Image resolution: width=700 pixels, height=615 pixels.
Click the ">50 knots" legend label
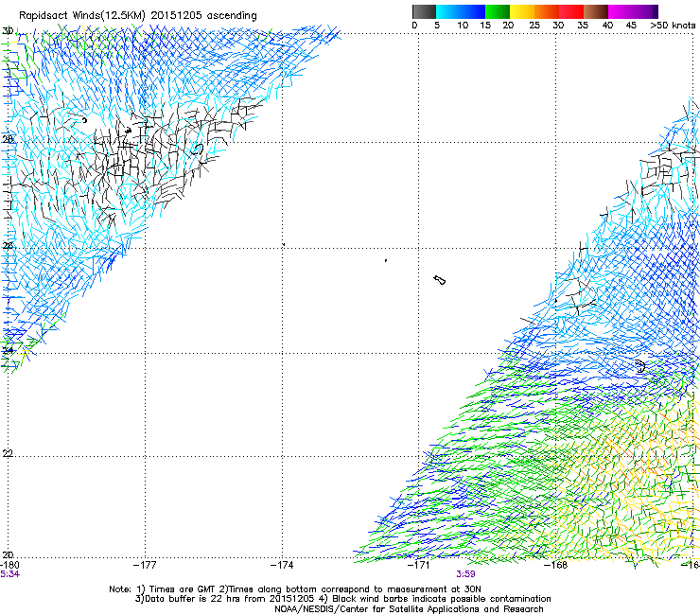[673, 26]
